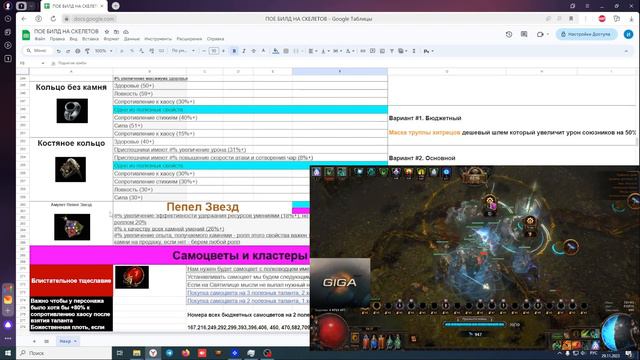The image size is (640, 360).
Task: Click the Menus search box
Action: (38, 51)
